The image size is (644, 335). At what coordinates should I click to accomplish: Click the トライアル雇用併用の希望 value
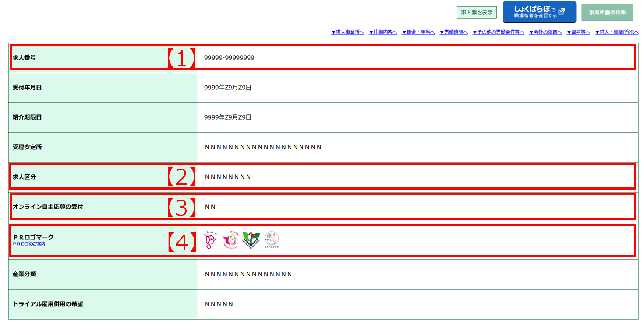point(219,304)
